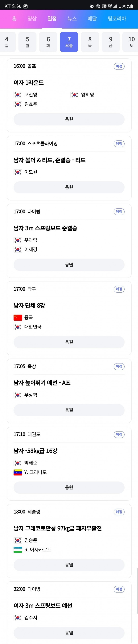Open the 뉴스 tab
Viewport: 138px width, 644px height.
[72, 19]
